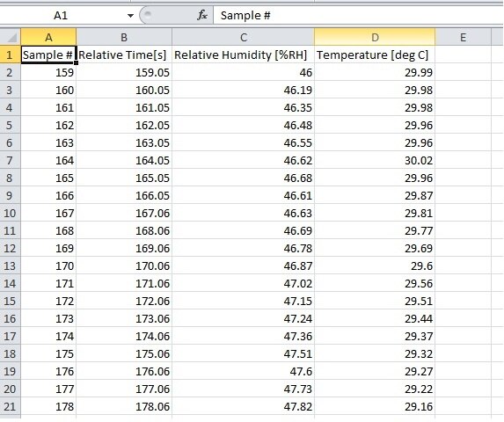
Task: Select column A header
Action: pos(48,37)
